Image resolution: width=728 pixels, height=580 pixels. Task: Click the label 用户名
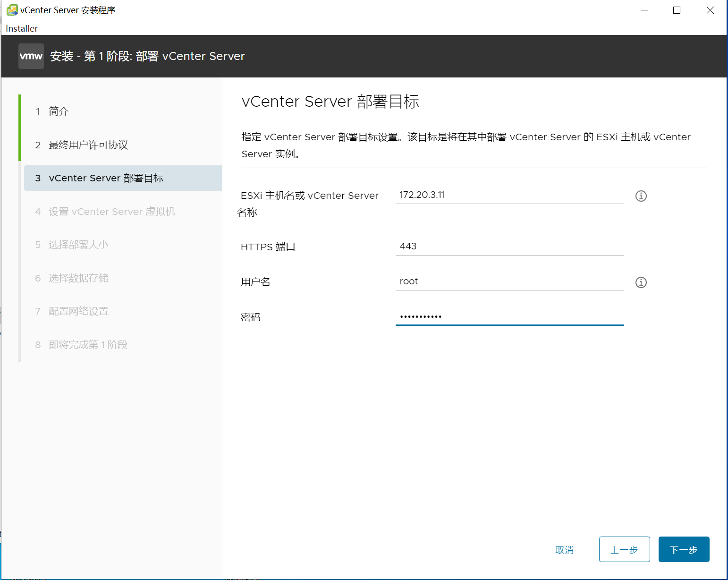(x=255, y=282)
